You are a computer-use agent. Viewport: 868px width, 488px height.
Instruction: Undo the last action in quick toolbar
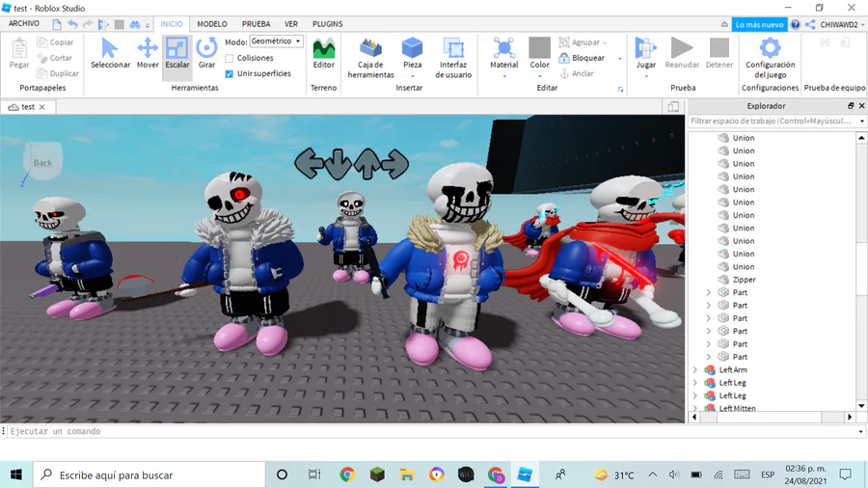tap(72, 24)
